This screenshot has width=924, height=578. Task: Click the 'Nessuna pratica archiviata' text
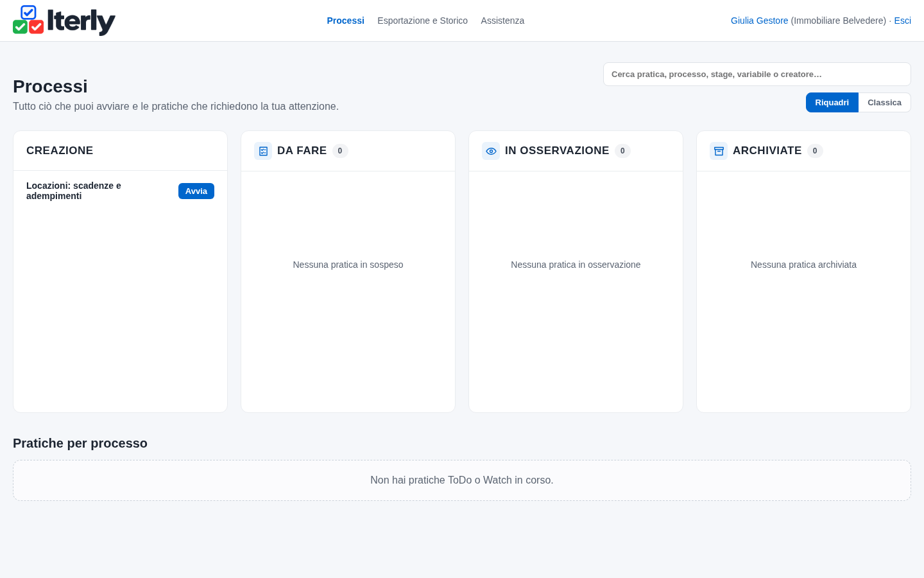click(803, 265)
